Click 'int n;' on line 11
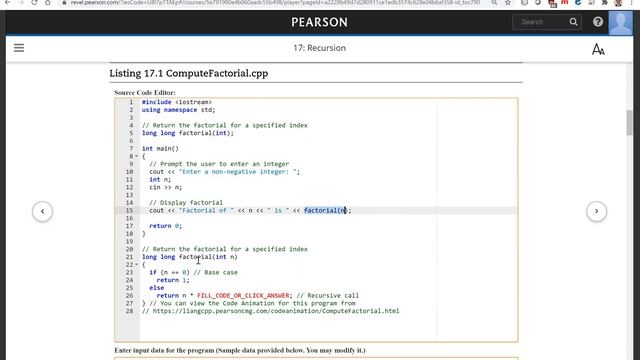The image size is (640, 360). click(160, 180)
